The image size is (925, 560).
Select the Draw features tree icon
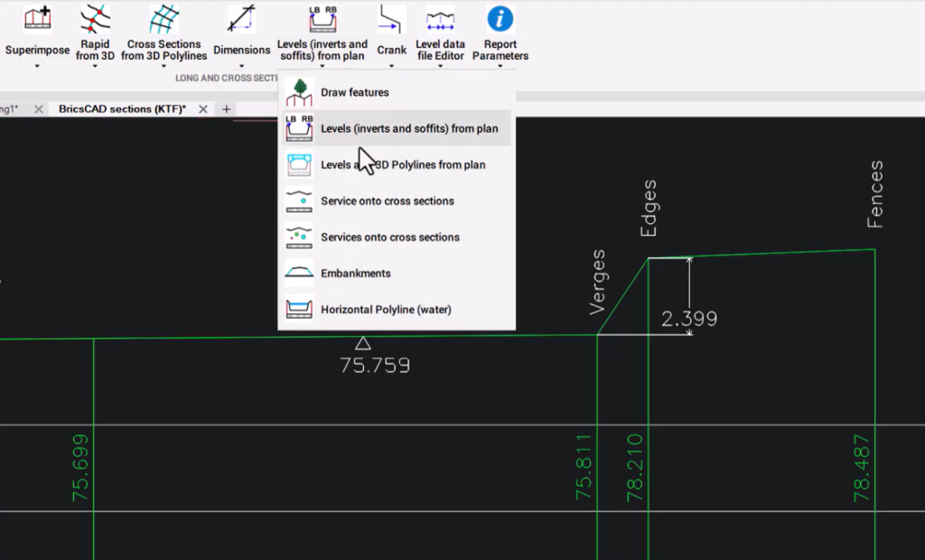[298, 91]
